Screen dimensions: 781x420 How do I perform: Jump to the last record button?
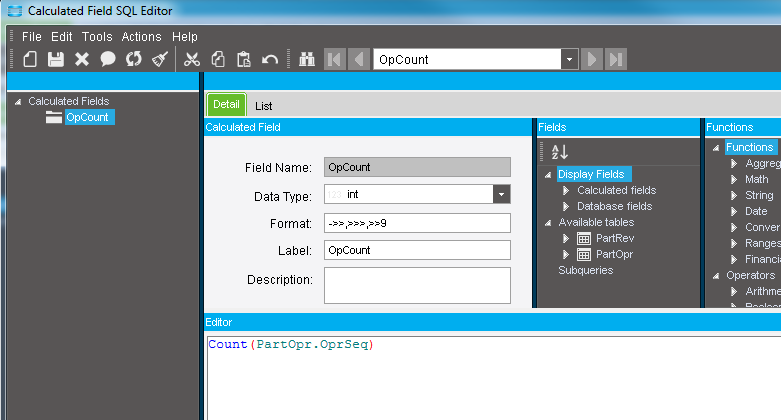[x=616, y=59]
